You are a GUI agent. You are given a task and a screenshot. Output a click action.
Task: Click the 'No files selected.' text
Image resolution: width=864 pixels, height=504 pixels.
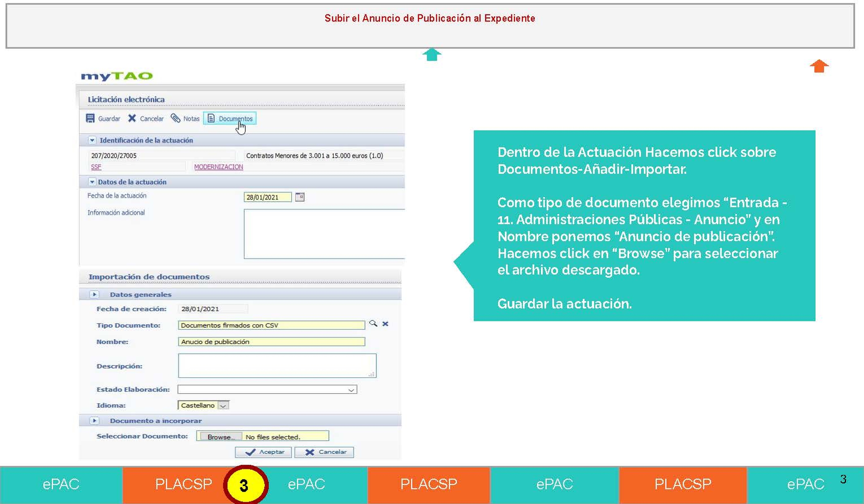273,437
